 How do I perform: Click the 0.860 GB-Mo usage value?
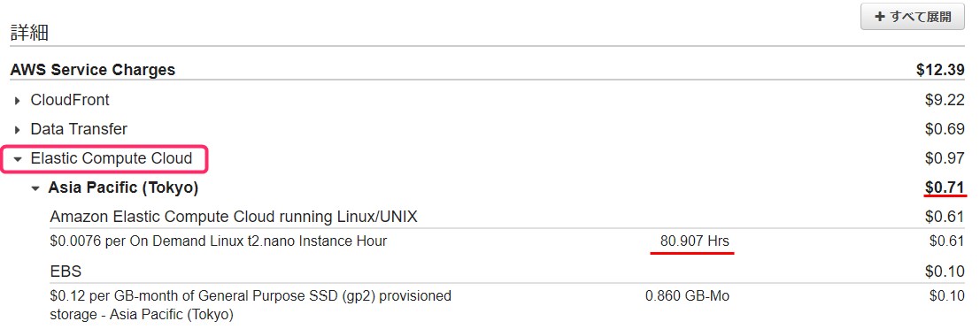click(688, 296)
